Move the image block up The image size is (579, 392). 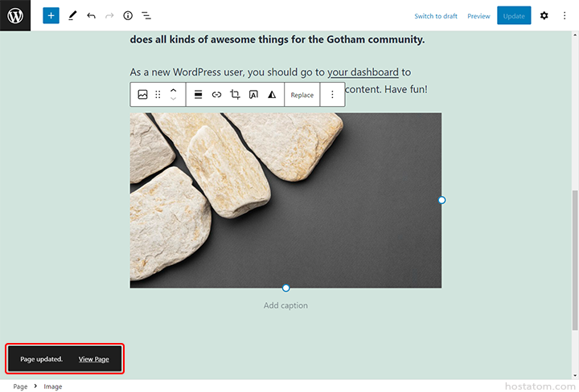[x=173, y=90]
